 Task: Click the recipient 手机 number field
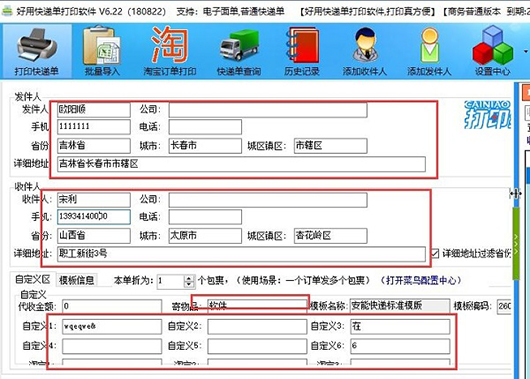(94, 217)
